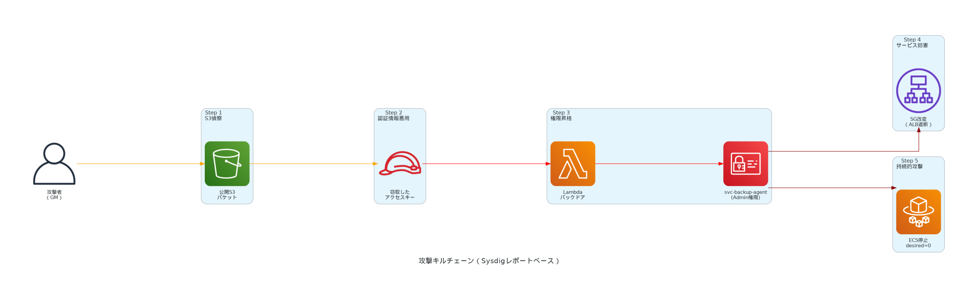Screen dimensions: 980x299
Task: Select the Step 3 権限昇格 heading
Action: coord(561,115)
